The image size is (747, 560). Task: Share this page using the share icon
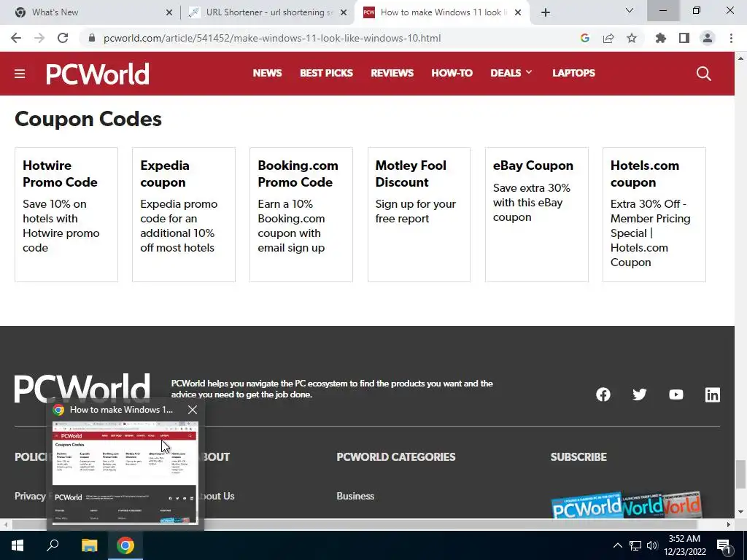(x=608, y=38)
